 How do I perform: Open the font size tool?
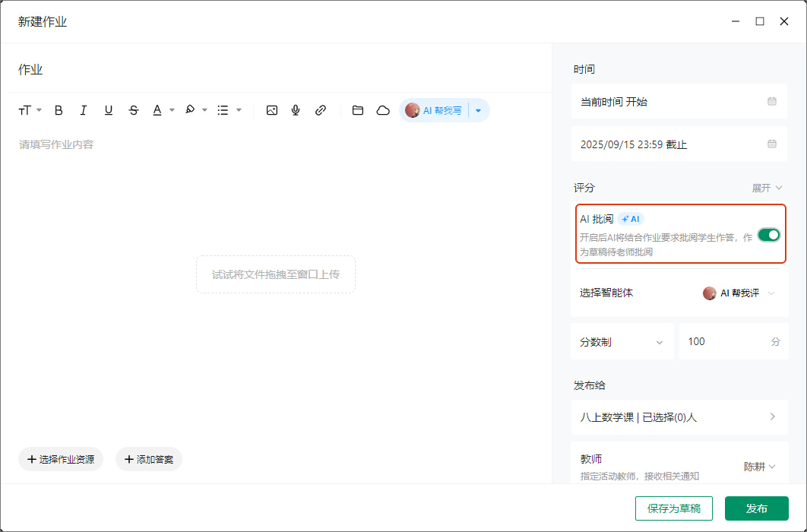30,110
